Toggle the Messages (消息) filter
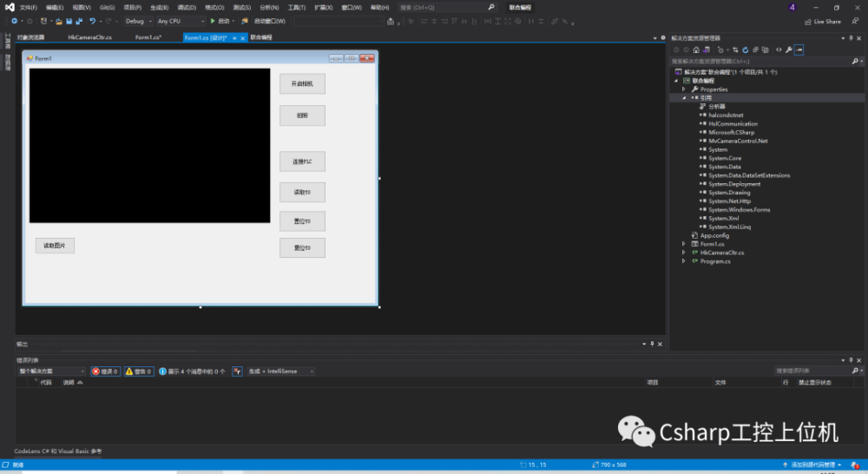Screen dimensions: 868x474 (x=192, y=372)
